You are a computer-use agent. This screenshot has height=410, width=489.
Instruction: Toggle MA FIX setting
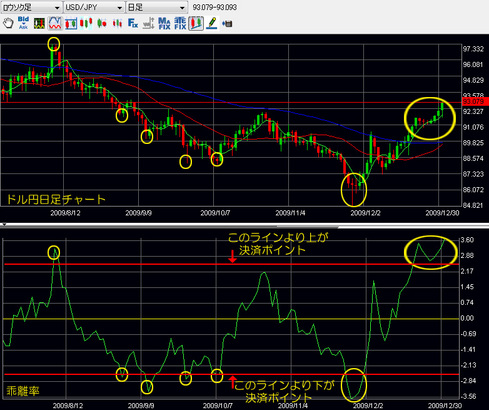164,23
